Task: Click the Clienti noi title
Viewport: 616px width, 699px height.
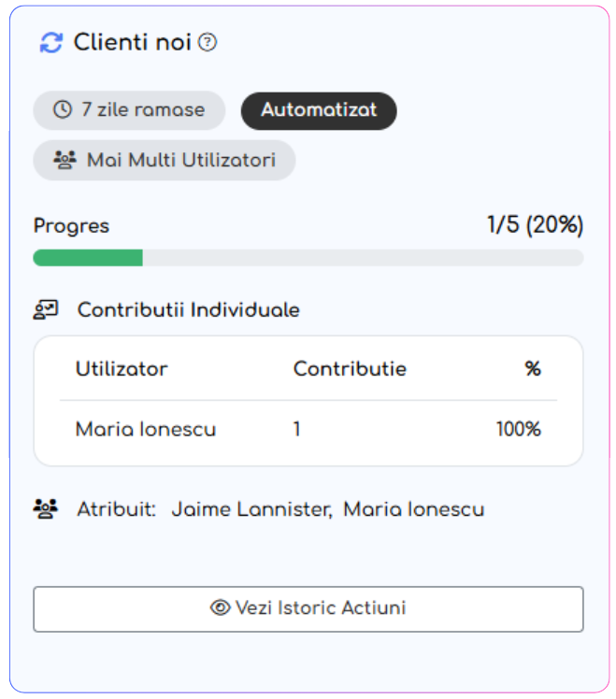Action: tap(132, 42)
